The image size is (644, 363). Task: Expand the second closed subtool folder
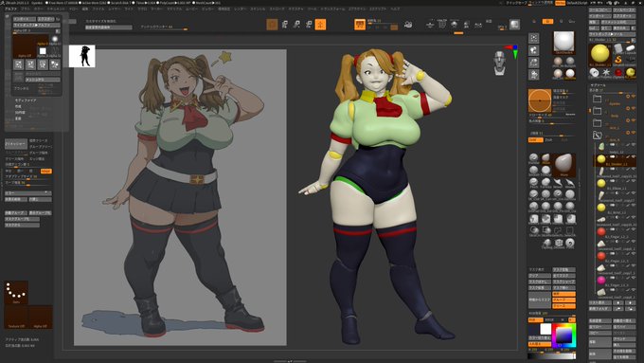[x=598, y=111]
